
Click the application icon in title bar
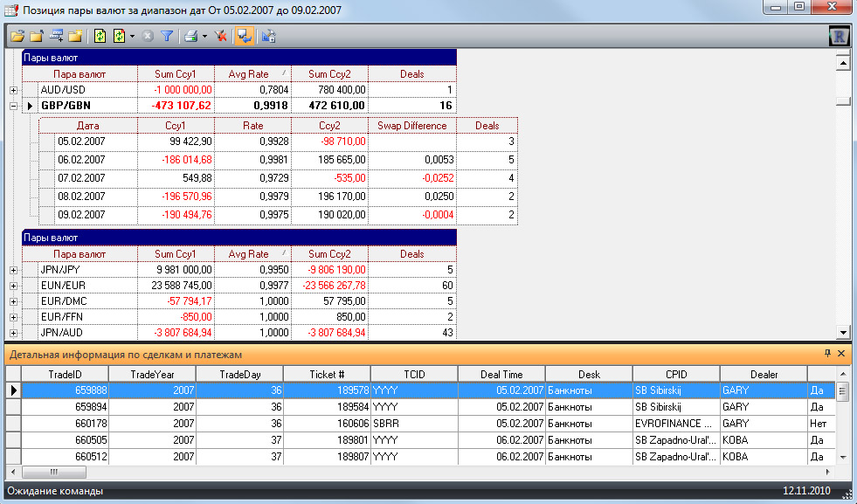click(11, 10)
